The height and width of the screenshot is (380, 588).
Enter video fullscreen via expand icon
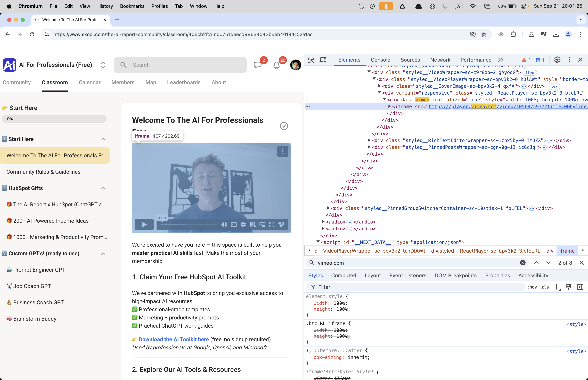click(x=272, y=225)
